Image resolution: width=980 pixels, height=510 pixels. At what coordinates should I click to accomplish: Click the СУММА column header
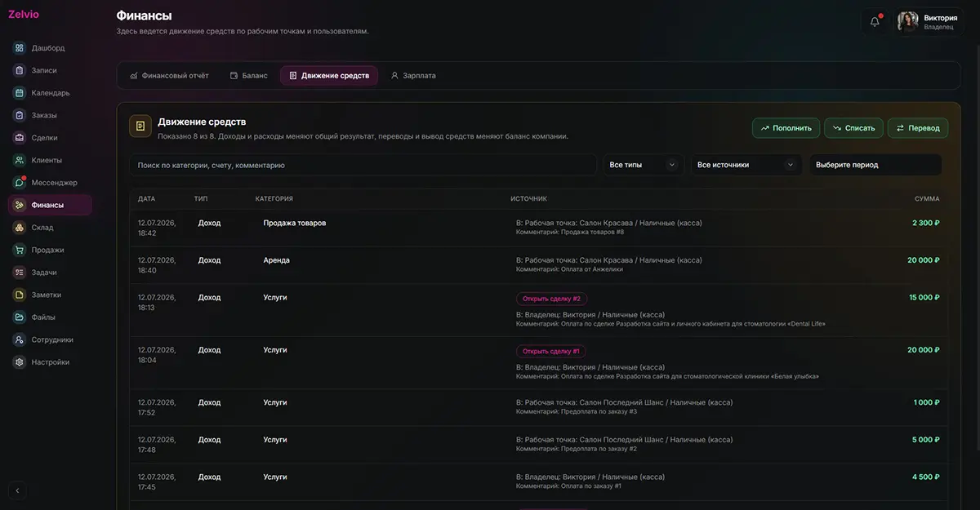[x=927, y=199]
